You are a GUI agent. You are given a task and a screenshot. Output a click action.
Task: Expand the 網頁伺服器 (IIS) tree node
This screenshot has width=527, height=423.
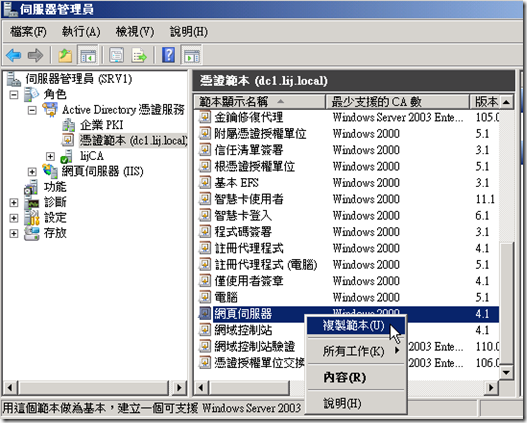pyautogui.click(x=32, y=172)
